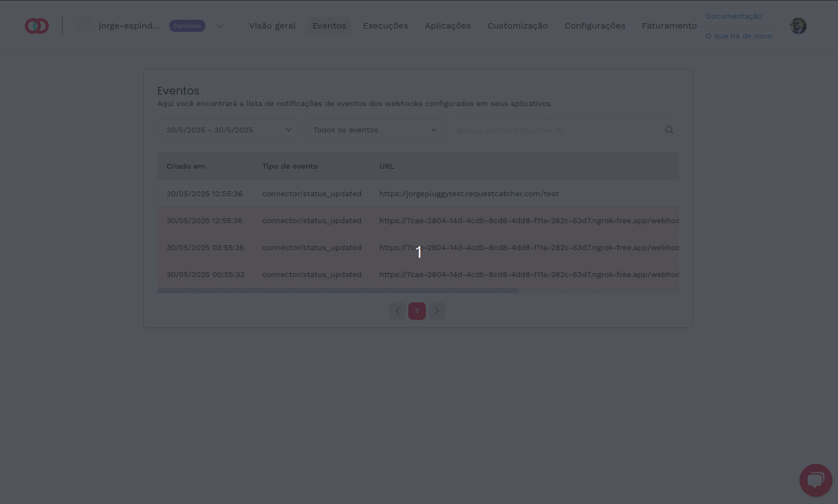
Task: Click O que há de novo link
Action: (739, 36)
